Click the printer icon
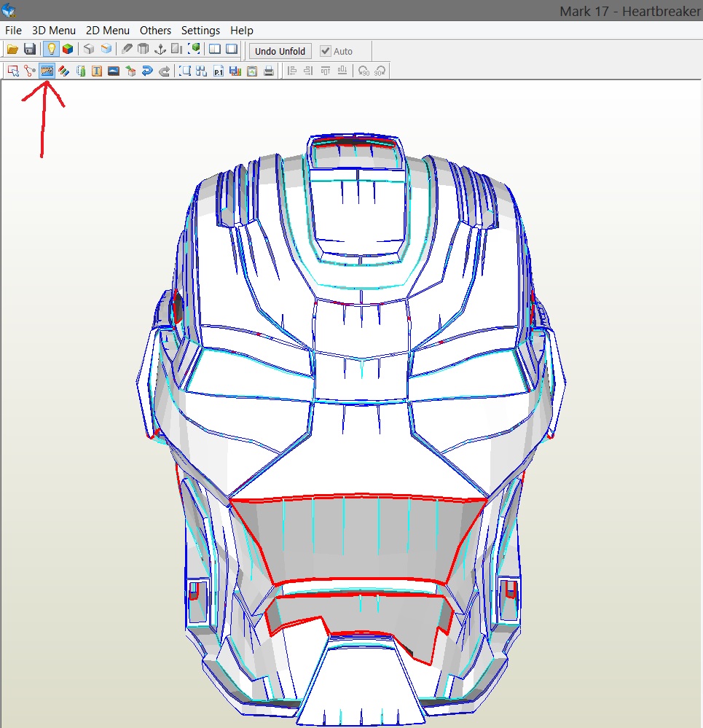Viewport: 703px width, 728px height. (x=269, y=71)
